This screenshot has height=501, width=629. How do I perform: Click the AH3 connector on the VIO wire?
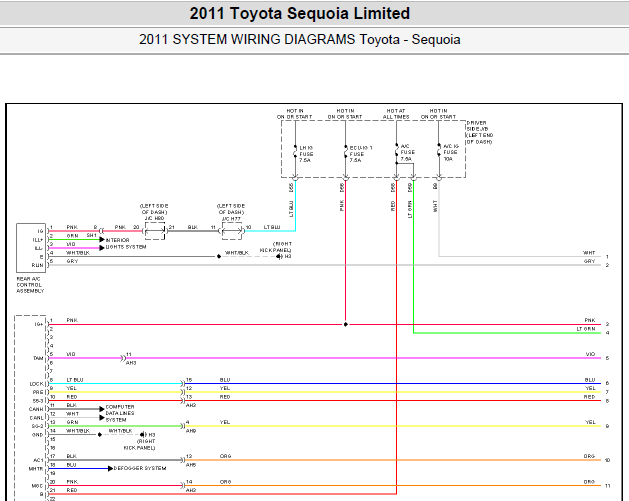pyautogui.click(x=124, y=358)
